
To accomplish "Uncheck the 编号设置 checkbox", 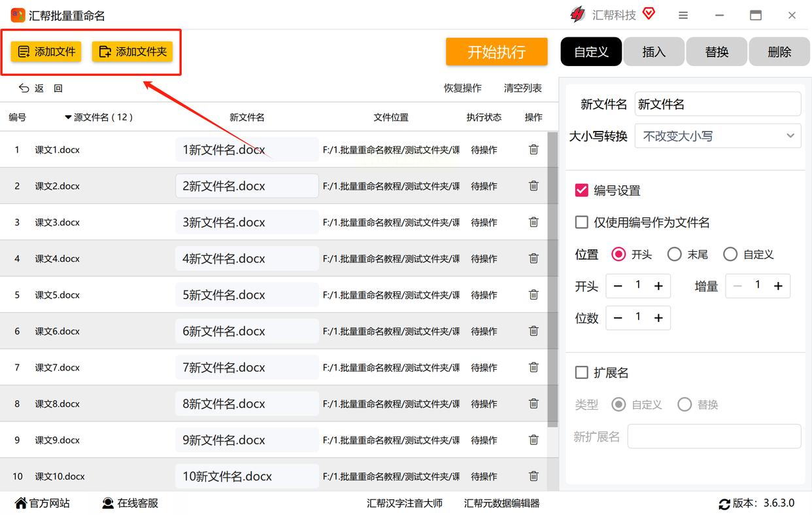I will point(581,190).
